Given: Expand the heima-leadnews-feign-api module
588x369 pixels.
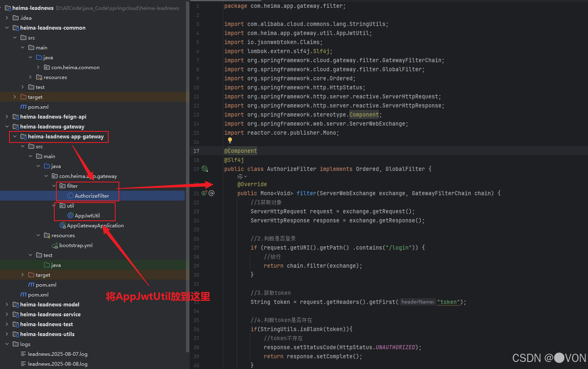Looking at the screenshot, I should tap(7, 117).
